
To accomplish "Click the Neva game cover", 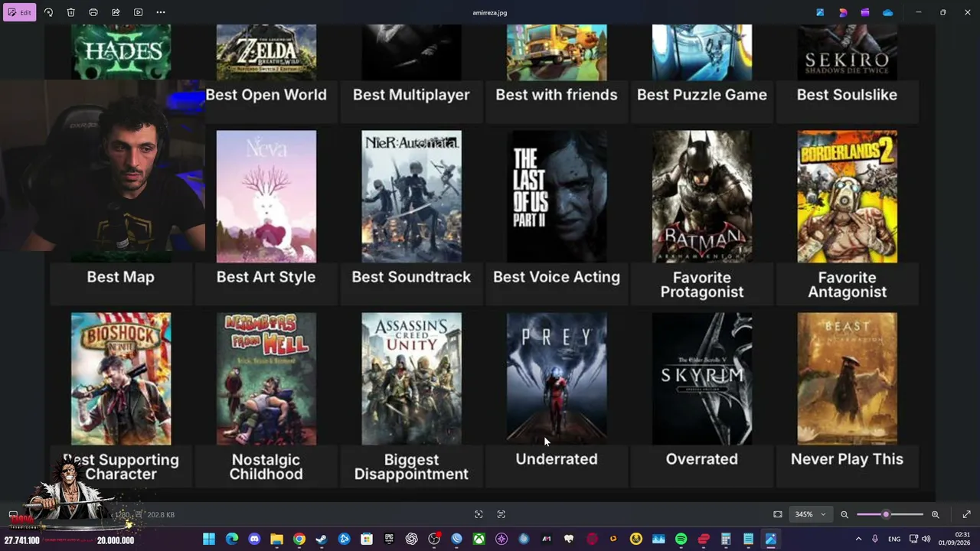I will [x=266, y=196].
